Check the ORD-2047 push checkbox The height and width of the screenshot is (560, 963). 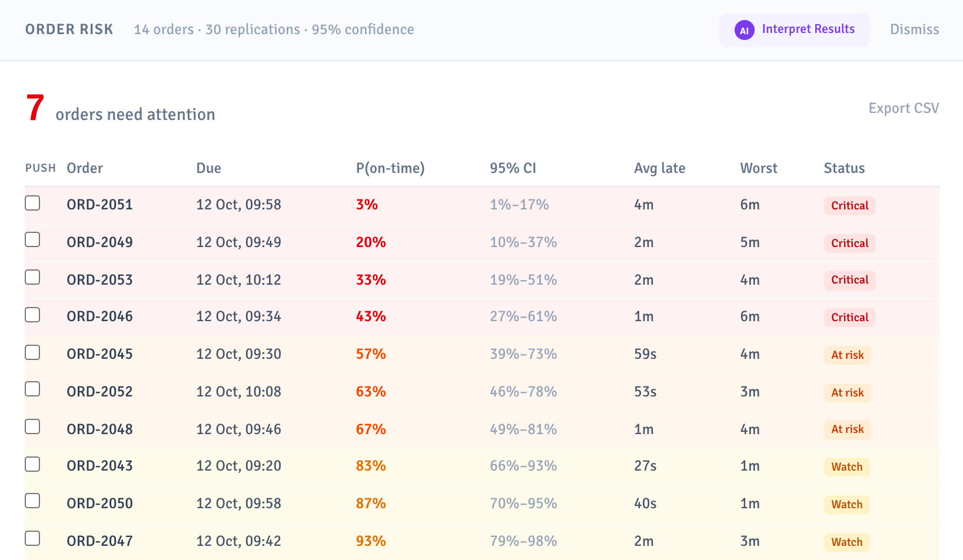[32, 538]
